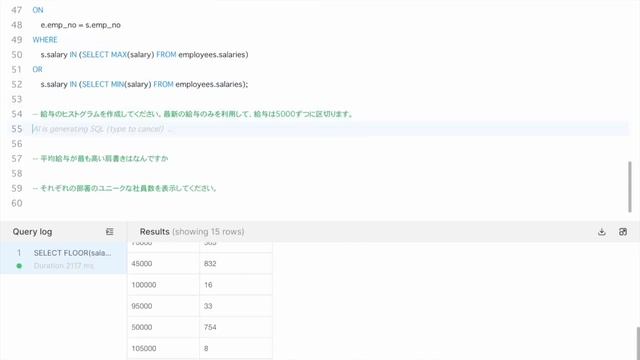
Task: Select result cell 100000
Action: pos(163,285)
